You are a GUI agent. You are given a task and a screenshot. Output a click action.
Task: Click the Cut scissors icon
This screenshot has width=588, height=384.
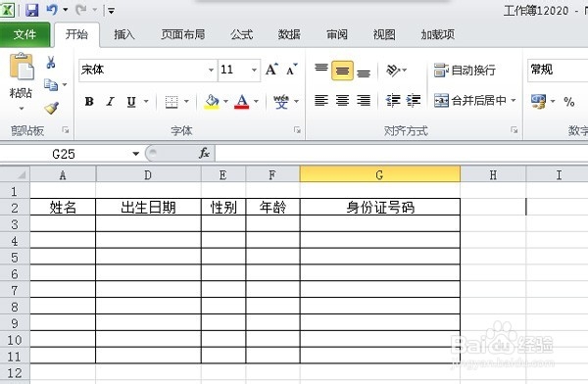coord(51,63)
